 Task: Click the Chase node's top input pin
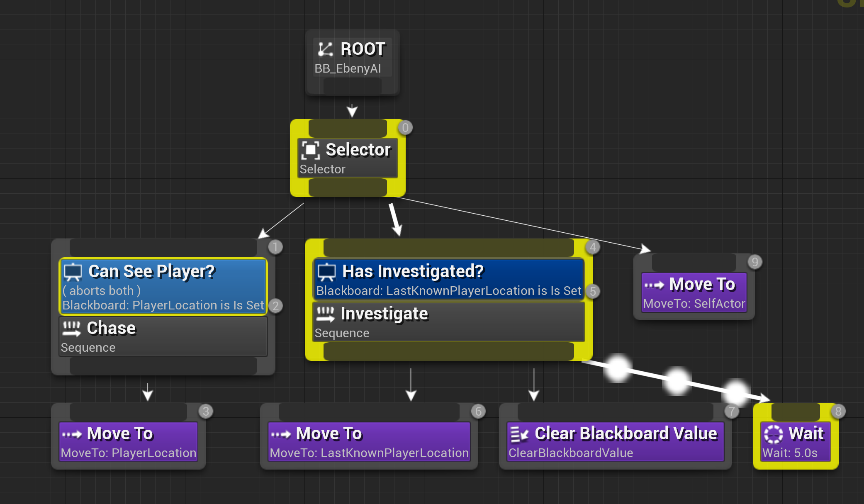pos(163,248)
